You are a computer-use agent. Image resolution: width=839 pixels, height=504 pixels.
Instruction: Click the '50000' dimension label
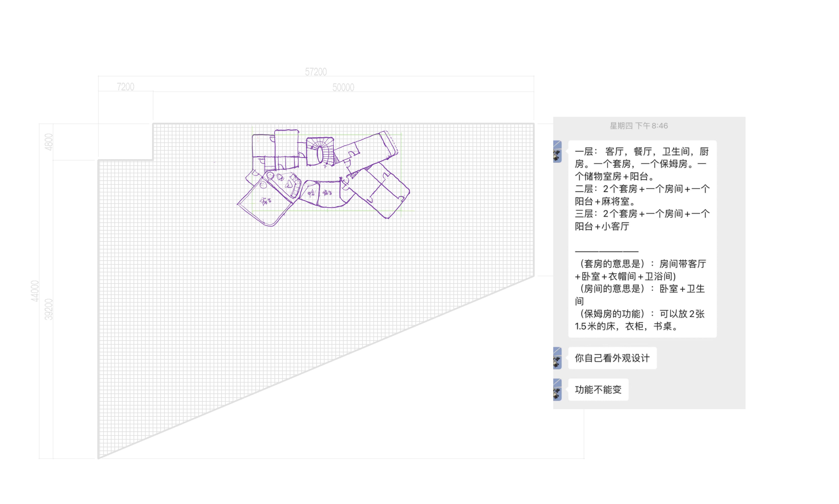[x=343, y=87]
